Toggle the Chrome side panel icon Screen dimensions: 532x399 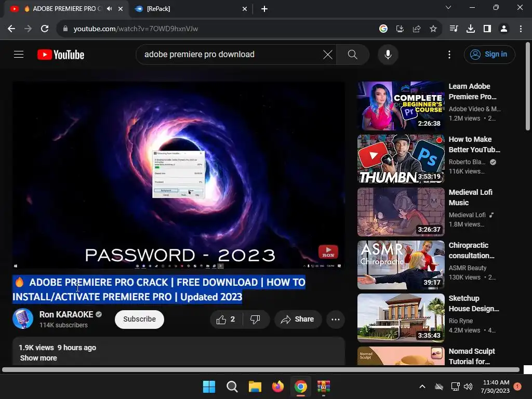point(487,29)
